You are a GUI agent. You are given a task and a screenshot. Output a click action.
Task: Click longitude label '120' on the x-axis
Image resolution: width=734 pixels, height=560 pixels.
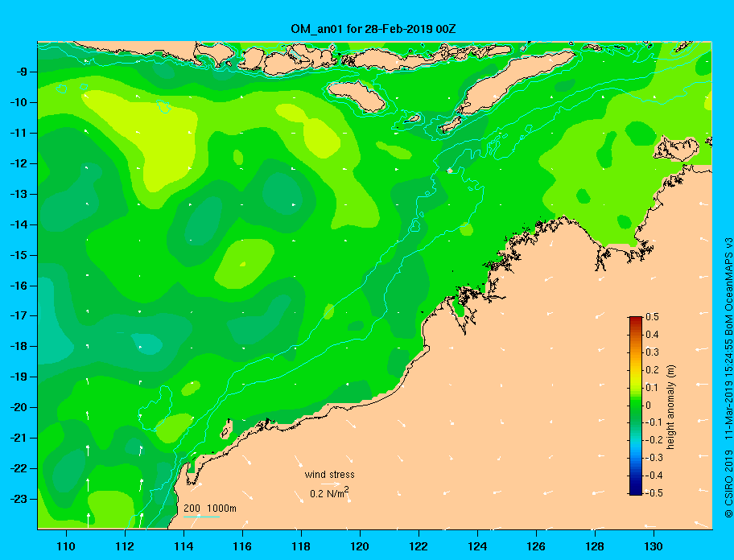point(360,546)
